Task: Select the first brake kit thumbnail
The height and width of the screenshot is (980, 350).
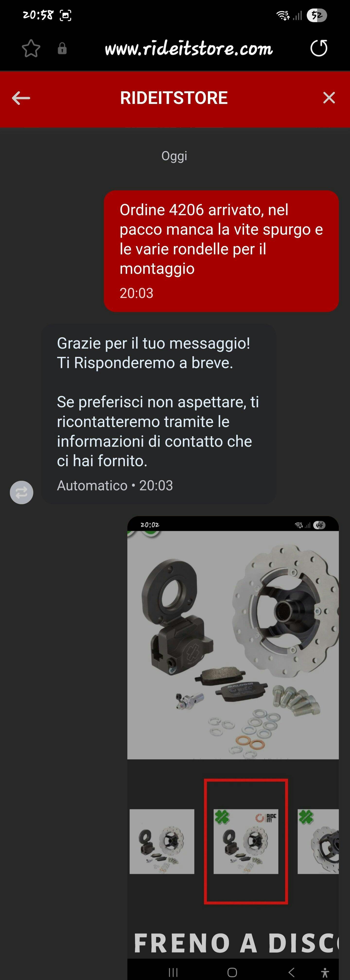Action: [x=162, y=841]
